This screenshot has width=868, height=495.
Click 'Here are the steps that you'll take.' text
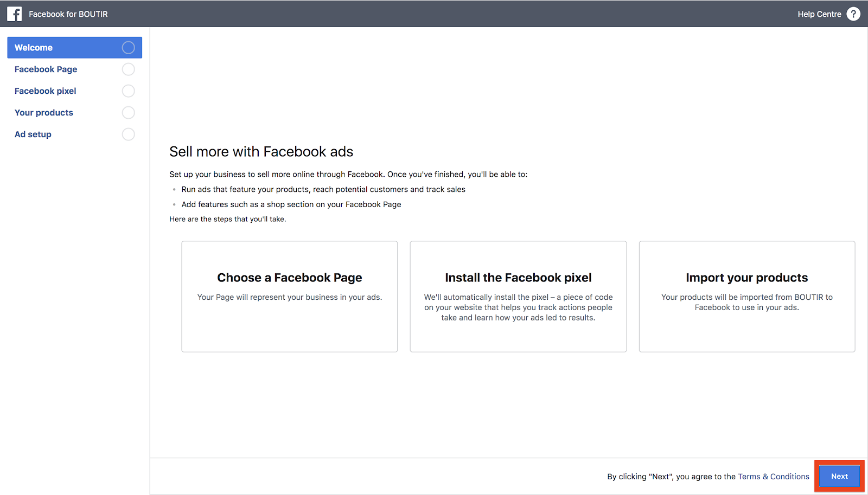[x=228, y=219]
